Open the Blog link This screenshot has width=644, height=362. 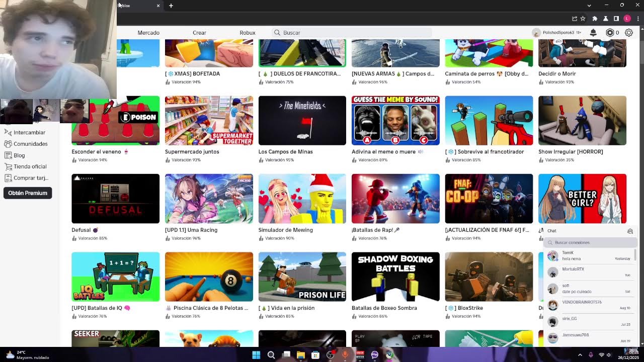[x=19, y=155]
